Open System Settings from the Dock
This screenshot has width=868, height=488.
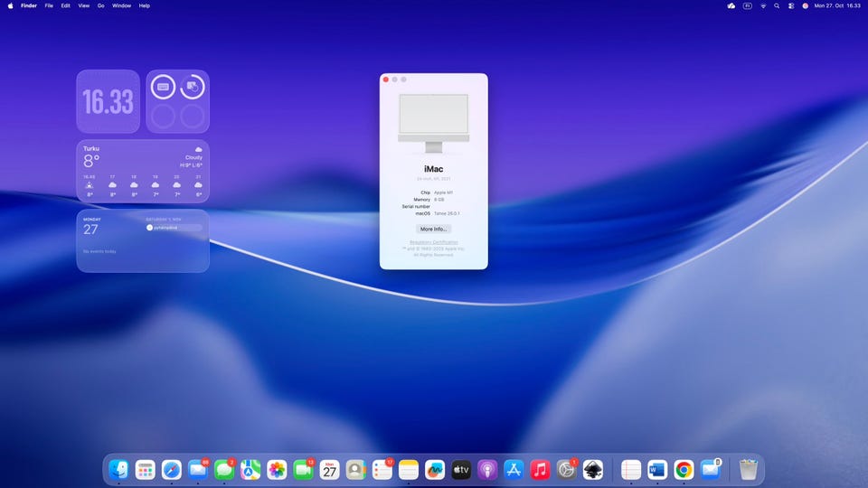(x=566, y=470)
